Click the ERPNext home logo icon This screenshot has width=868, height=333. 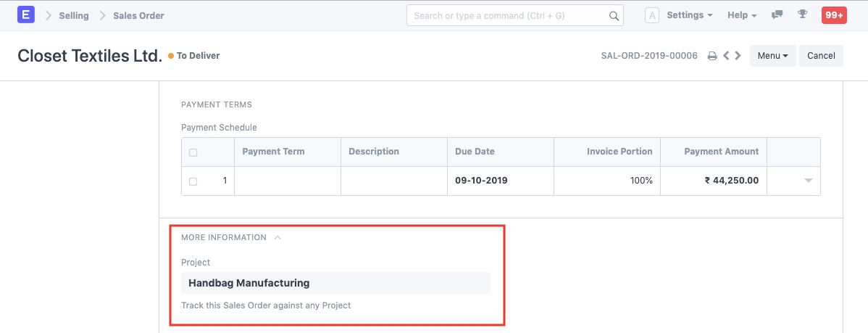coord(26,15)
